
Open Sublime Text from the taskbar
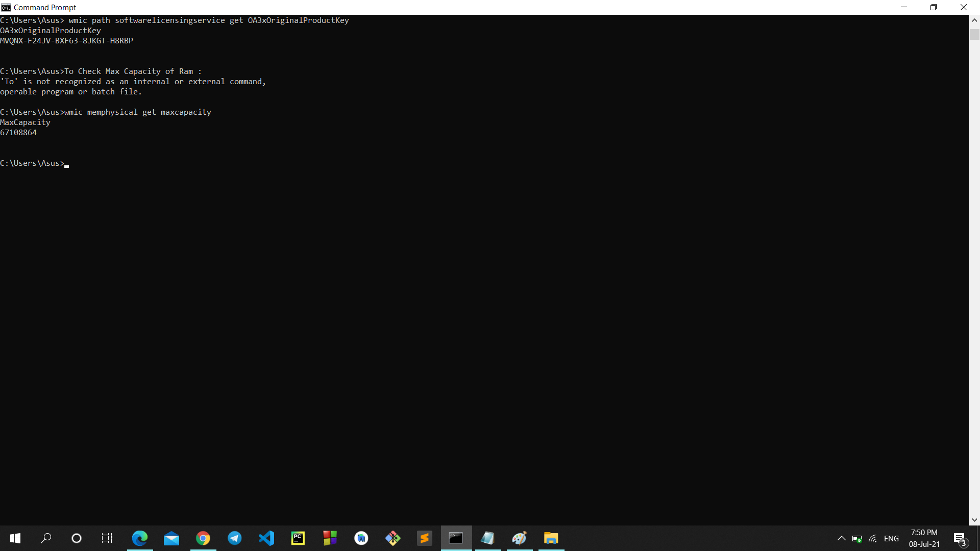click(x=425, y=538)
